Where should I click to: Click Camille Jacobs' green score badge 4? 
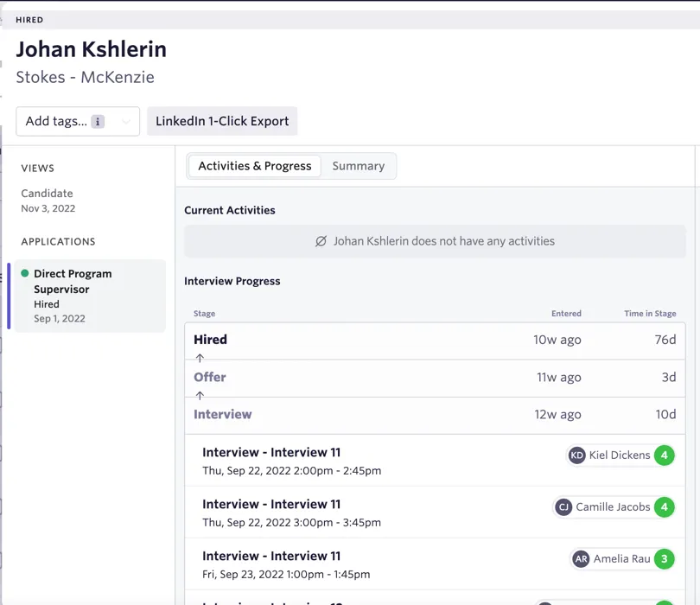click(665, 507)
